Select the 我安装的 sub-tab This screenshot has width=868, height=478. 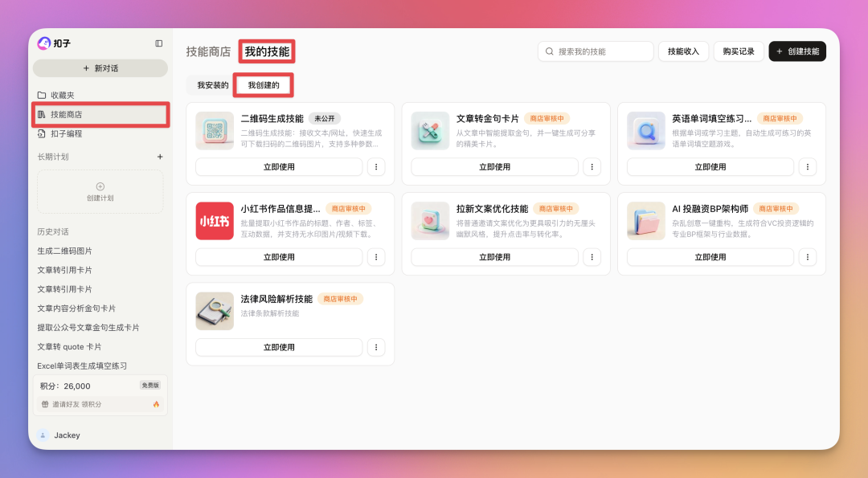212,85
